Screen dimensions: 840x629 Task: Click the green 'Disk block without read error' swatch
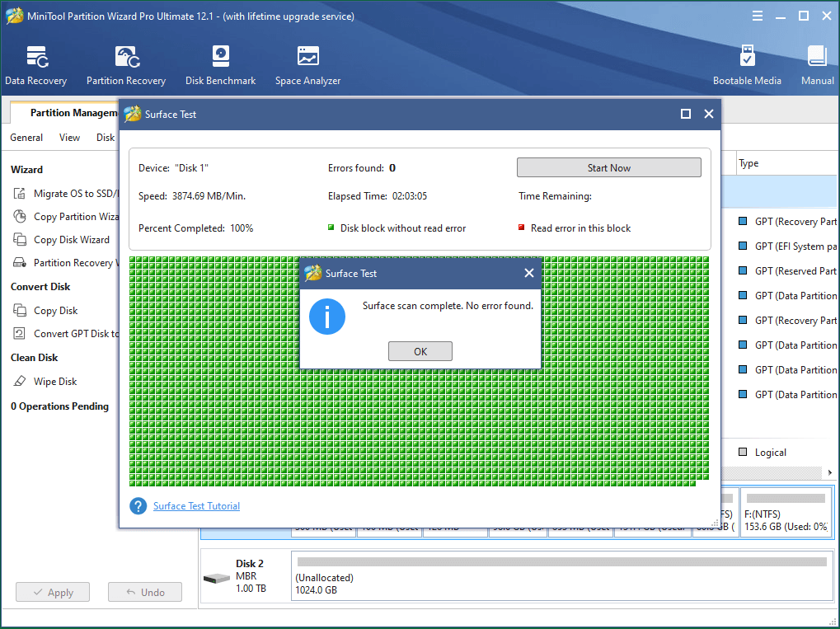[x=331, y=228]
